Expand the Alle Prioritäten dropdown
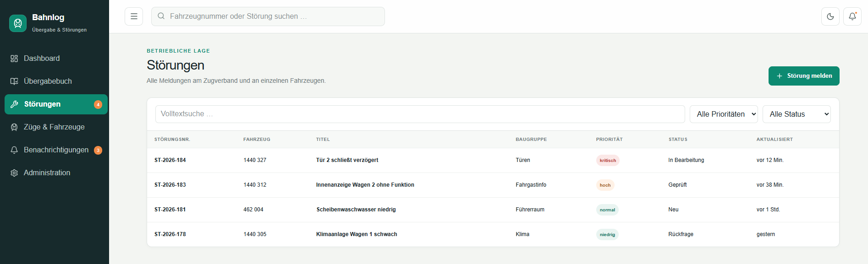Screen dimensions: 868x264 tap(724, 114)
